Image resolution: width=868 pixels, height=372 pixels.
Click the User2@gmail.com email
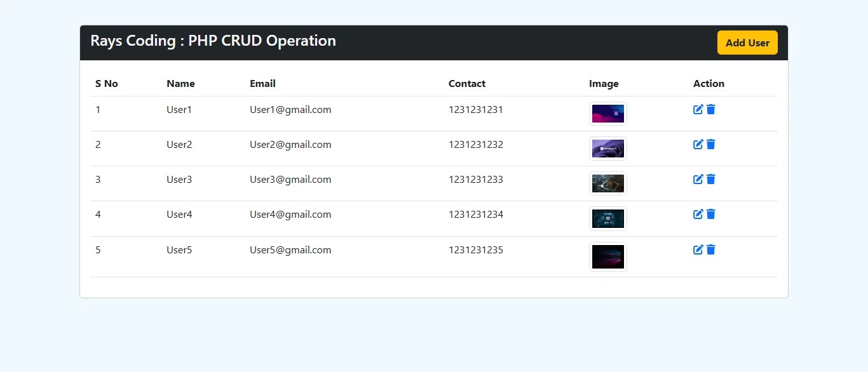click(290, 144)
